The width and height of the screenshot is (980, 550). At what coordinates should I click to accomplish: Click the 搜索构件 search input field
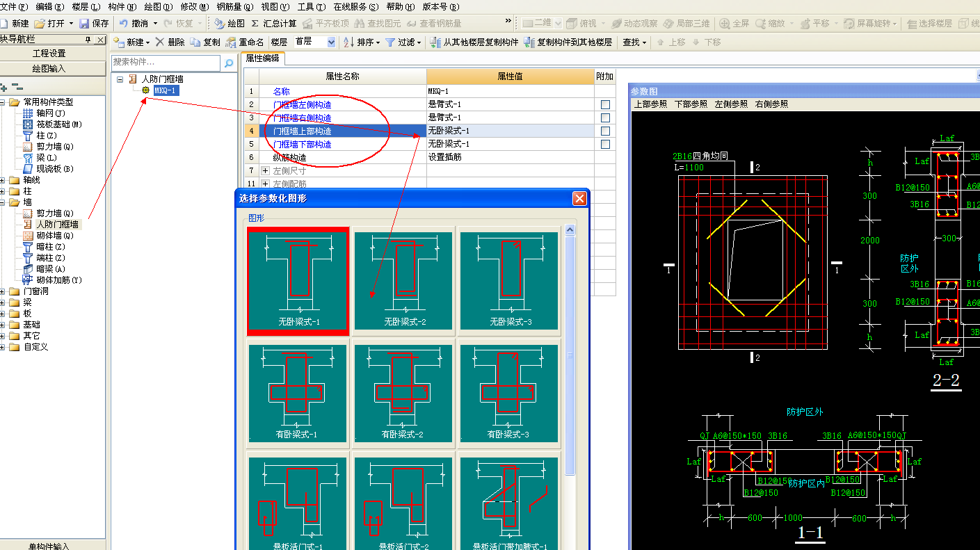166,63
